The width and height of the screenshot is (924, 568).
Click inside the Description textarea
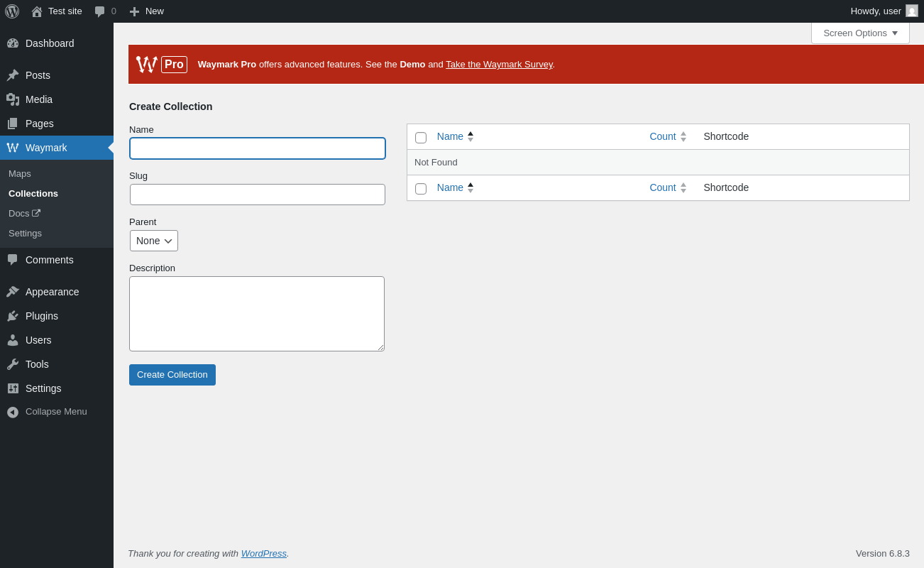coord(257,314)
